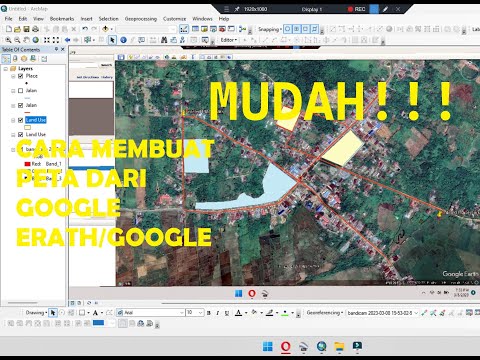Open the Drawing dropdown menu

click(x=36, y=313)
